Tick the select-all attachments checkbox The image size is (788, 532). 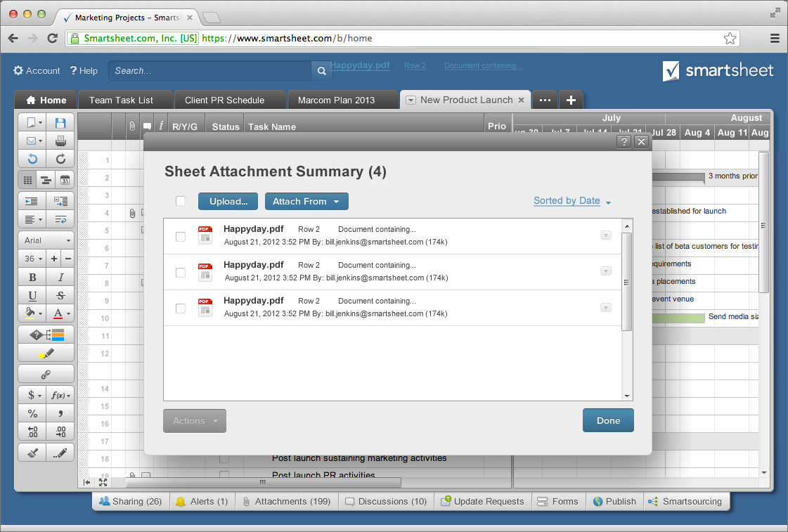pyautogui.click(x=181, y=201)
